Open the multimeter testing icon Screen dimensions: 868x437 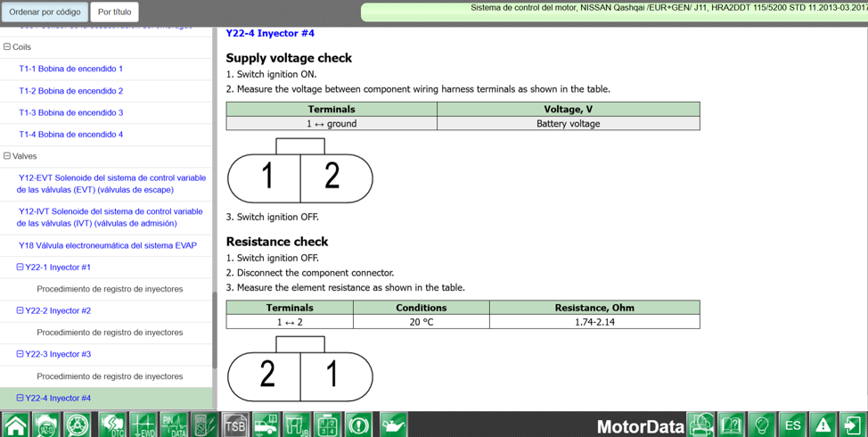[204, 425]
